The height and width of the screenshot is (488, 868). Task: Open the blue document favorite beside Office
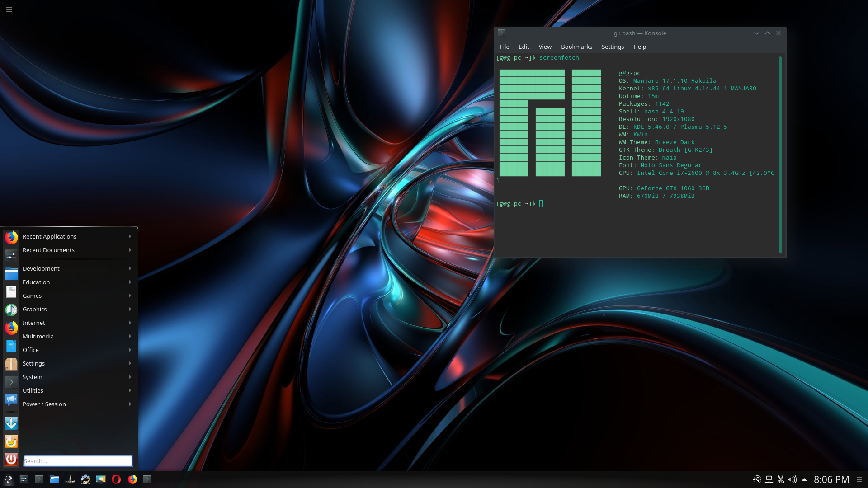tap(11, 346)
